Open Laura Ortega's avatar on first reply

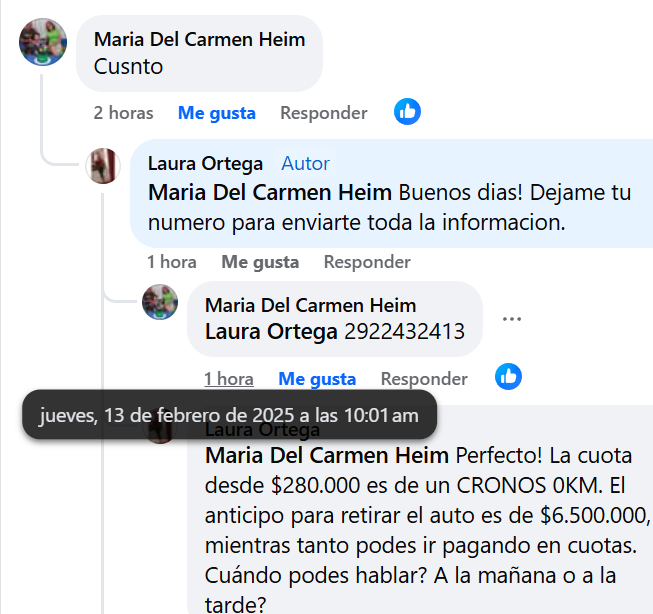point(104,165)
